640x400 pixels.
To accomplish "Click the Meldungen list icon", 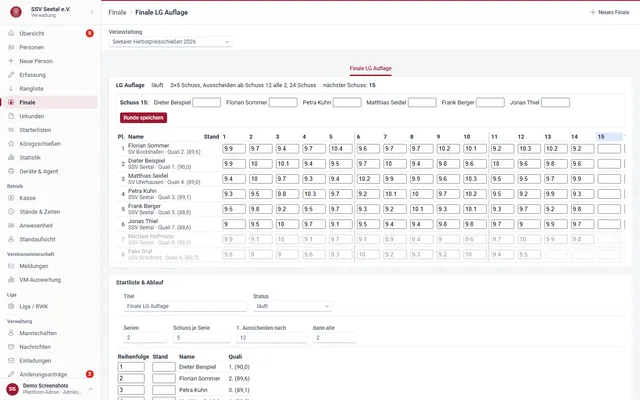I will pos(11,266).
